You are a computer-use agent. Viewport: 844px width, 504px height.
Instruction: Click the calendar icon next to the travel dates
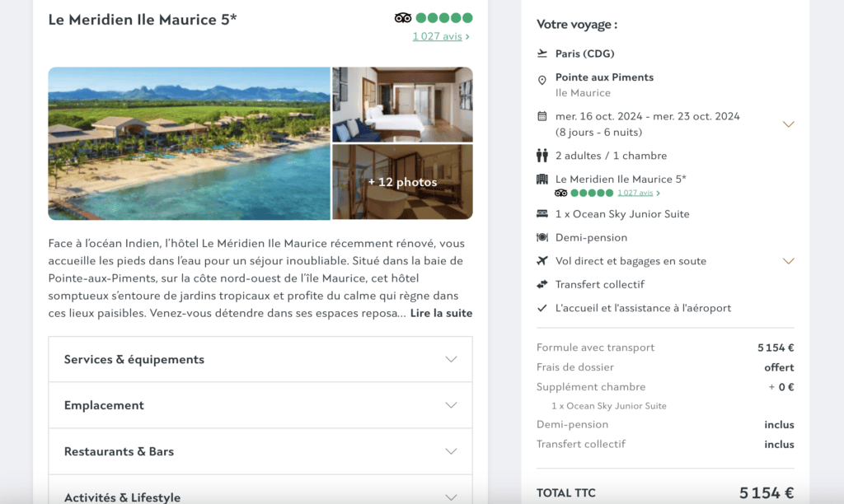click(541, 116)
